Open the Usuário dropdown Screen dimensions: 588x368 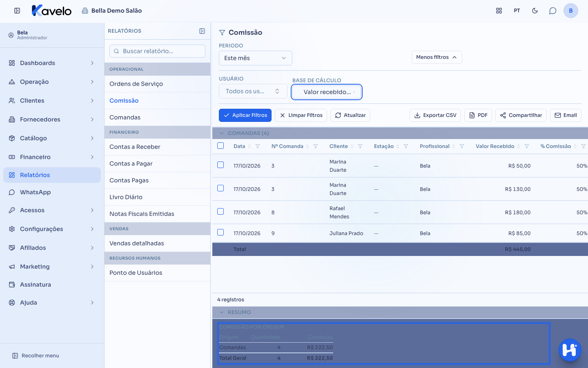253,91
